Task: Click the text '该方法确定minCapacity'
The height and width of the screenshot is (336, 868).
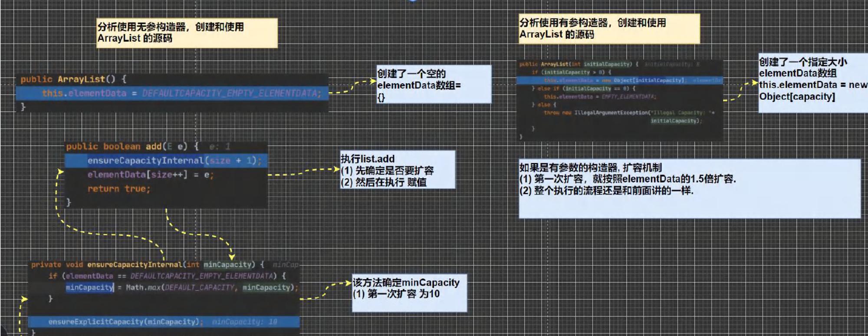Action: pos(406,283)
